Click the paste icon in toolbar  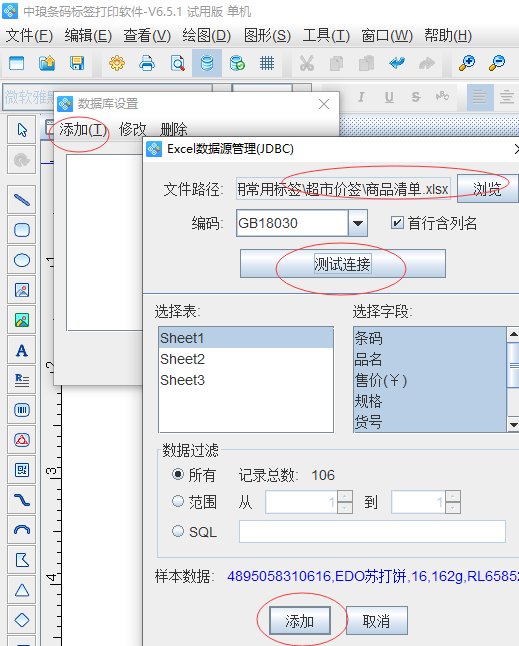(367, 63)
